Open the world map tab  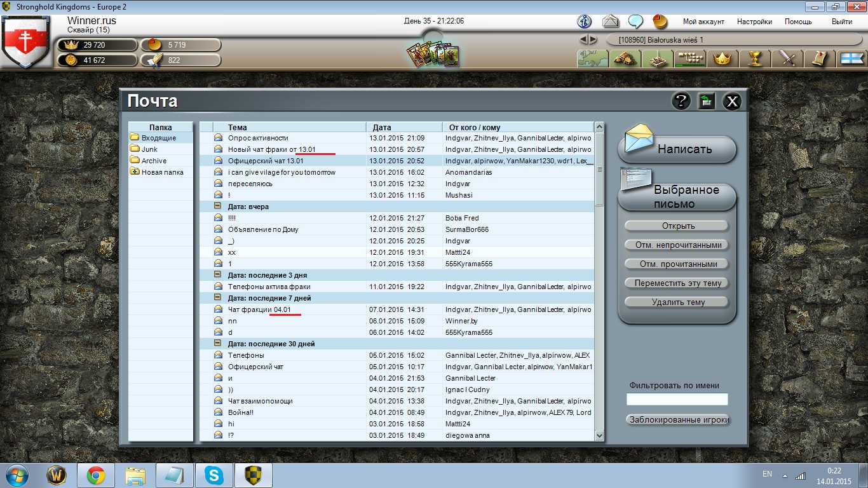(592, 58)
